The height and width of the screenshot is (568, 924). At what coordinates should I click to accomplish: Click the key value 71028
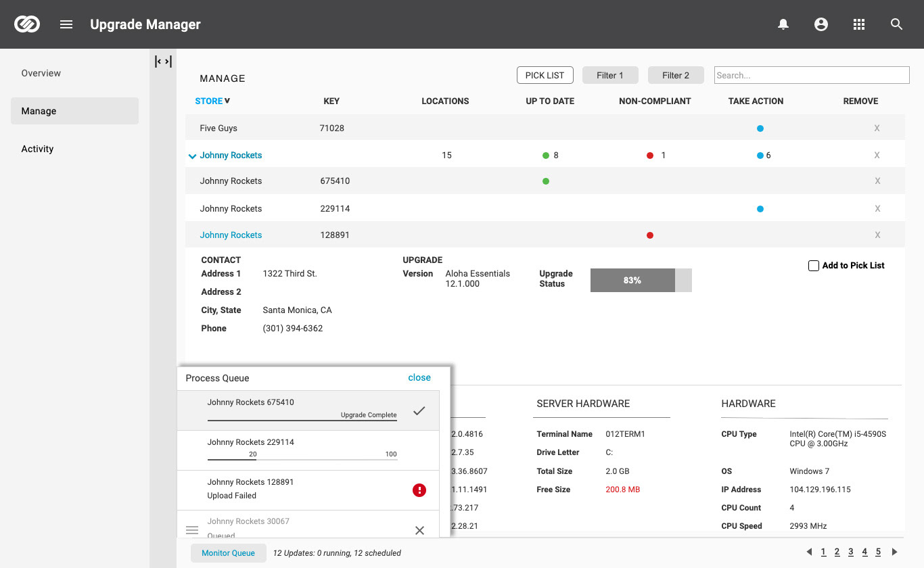click(332, 128)
